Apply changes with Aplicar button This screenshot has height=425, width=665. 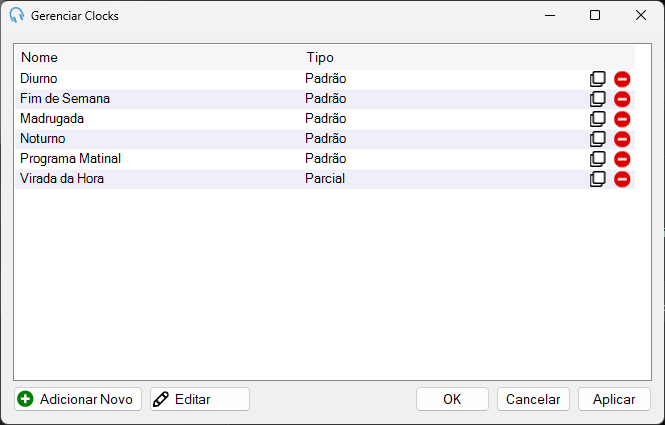point(614,399)
